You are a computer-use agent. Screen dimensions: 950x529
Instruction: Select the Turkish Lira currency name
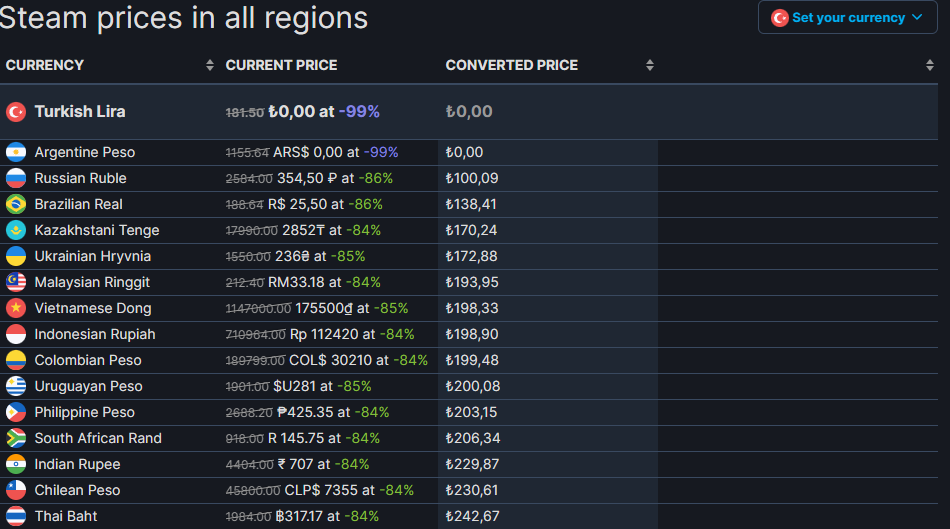(80, 111)
